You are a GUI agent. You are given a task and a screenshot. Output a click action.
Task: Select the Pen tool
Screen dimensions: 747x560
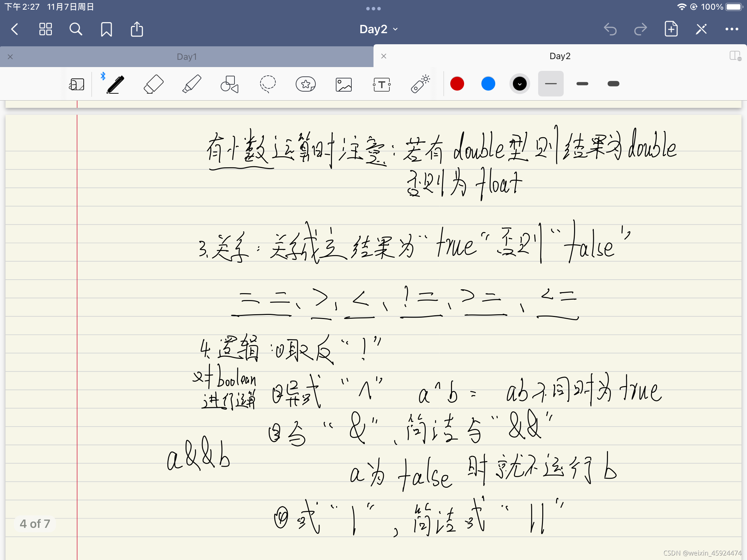(x=115, y=84)
